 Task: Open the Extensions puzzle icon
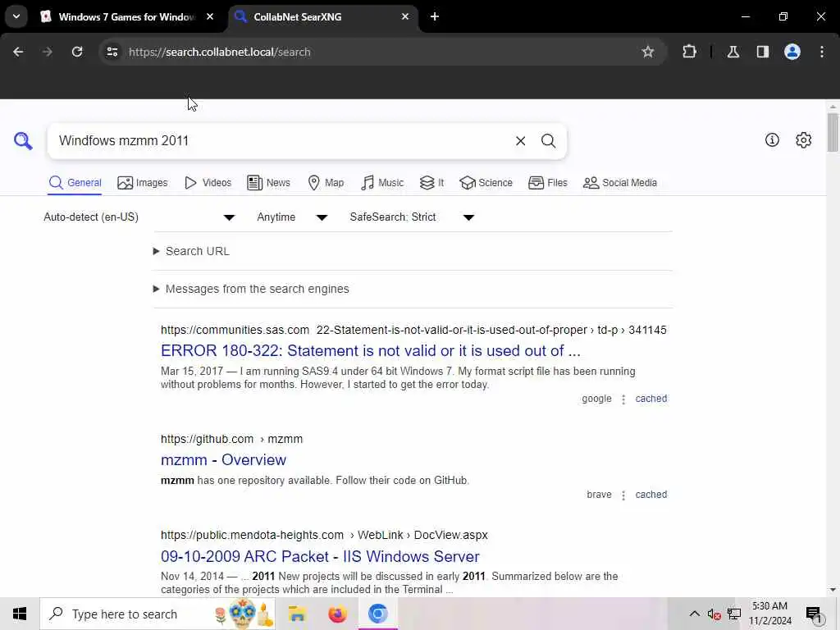689,52
